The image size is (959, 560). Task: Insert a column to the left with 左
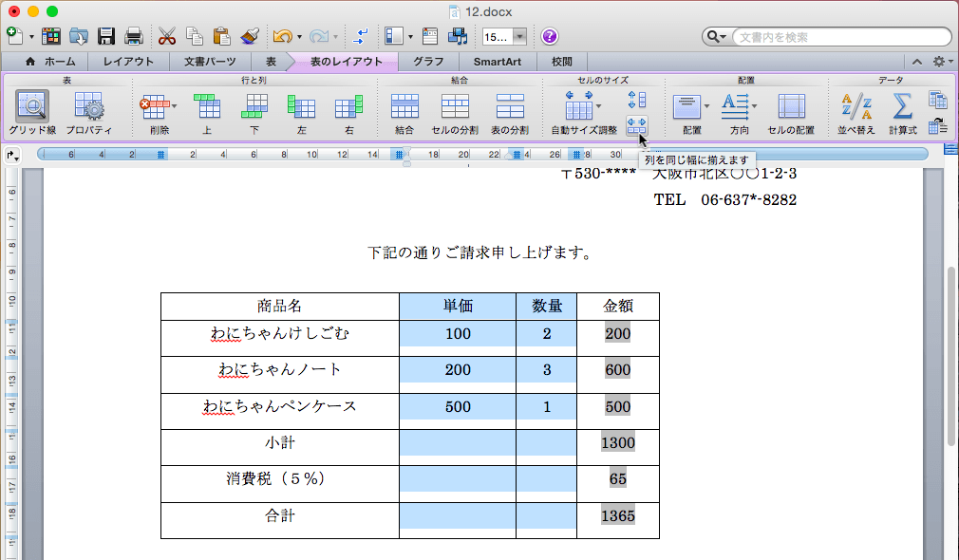coord(302,106)
